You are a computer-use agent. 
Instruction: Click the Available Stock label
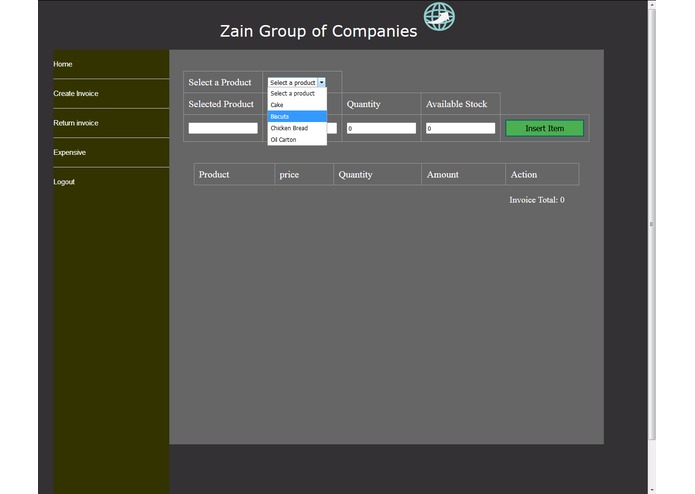point(457,104)
